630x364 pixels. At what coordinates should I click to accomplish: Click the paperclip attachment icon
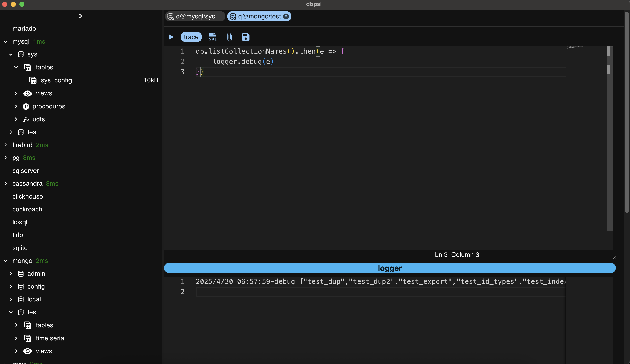pos(229,37)
